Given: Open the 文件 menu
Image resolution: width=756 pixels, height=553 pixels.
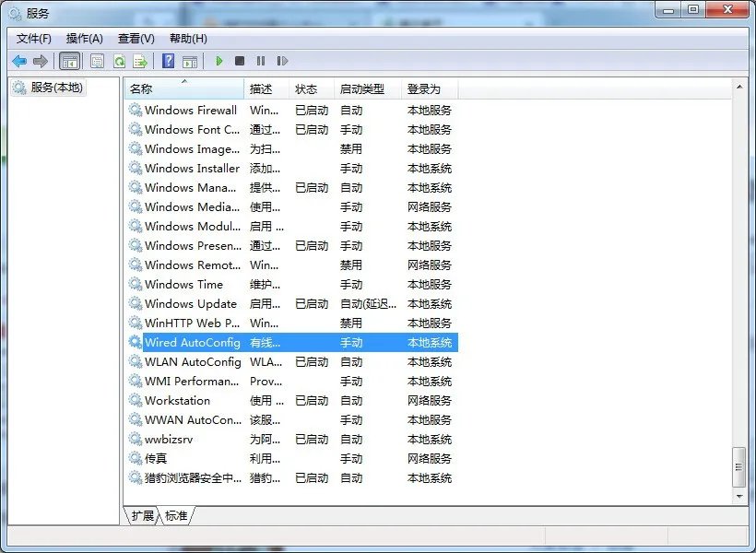Looking at the screenshot, I should click(34, 38).
